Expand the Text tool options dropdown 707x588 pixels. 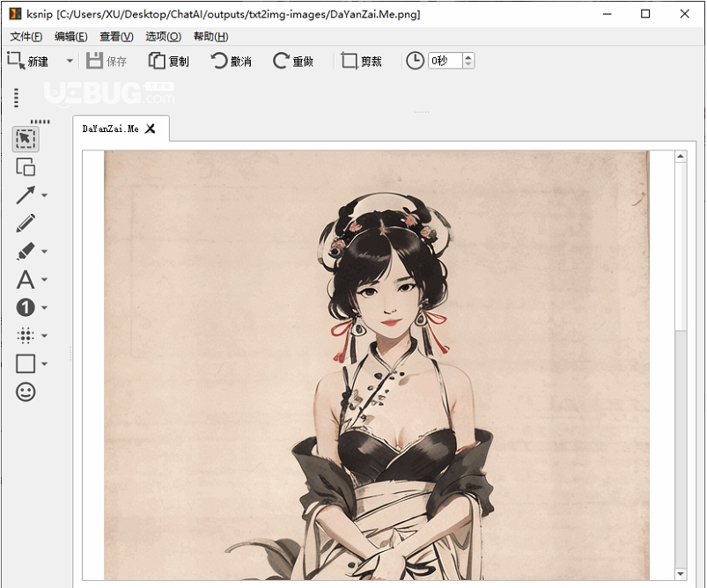(44, 280)
